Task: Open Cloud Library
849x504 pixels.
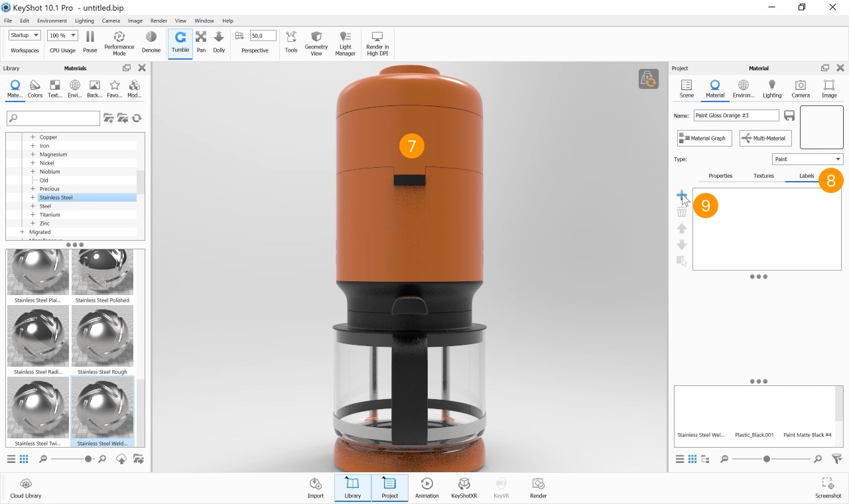Action: pos(26,487)
